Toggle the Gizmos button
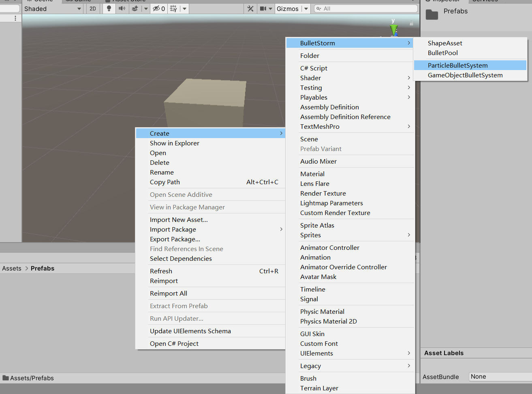 (x=288, y=9)
